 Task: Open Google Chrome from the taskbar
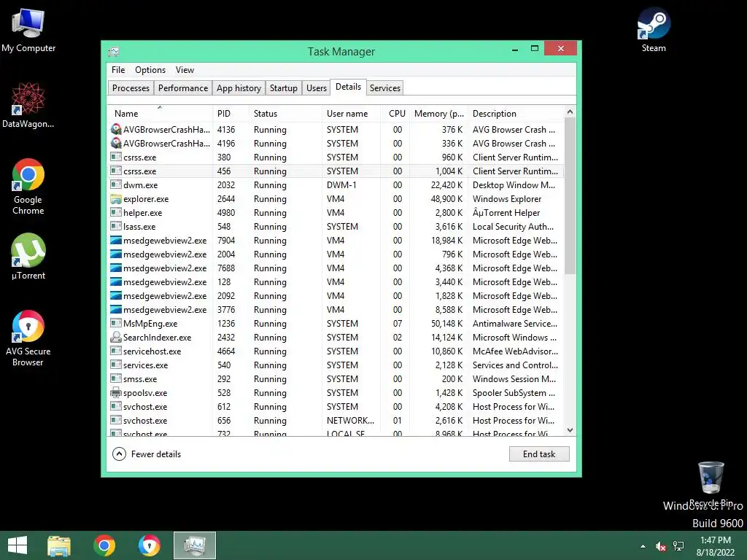point(104,545)
